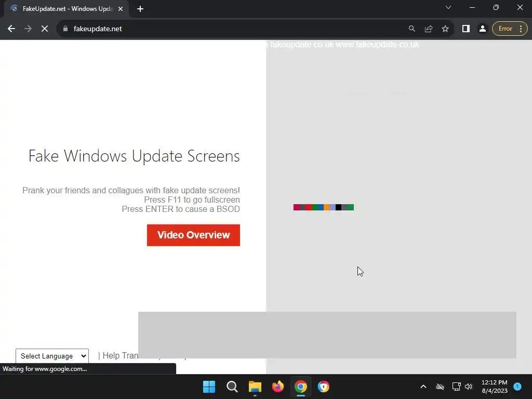Open the volume speaker icon
Screen dimensions: 532x399
coord(469,387)
